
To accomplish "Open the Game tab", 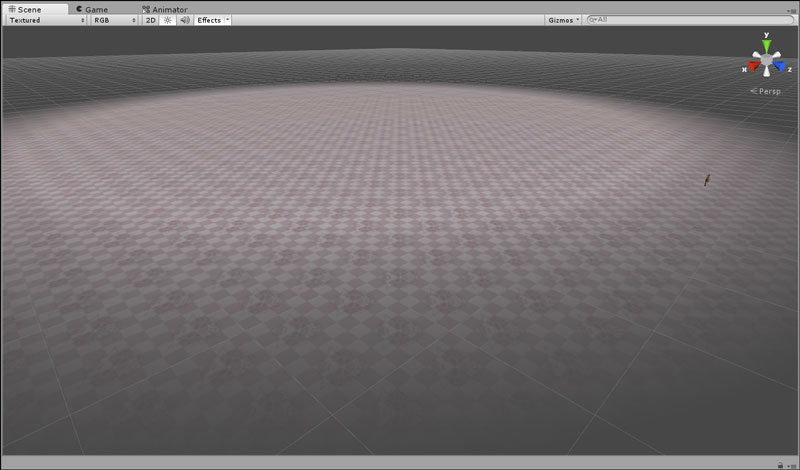I will (92, 9).
